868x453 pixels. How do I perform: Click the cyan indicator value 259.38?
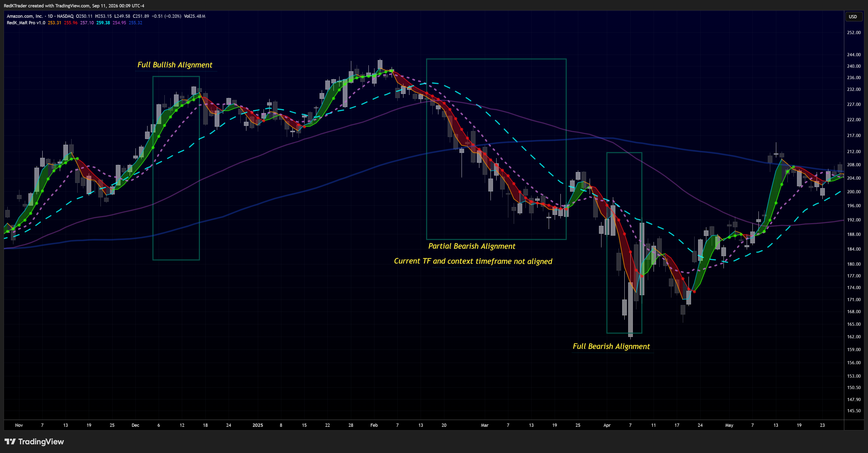pos(103,23)
